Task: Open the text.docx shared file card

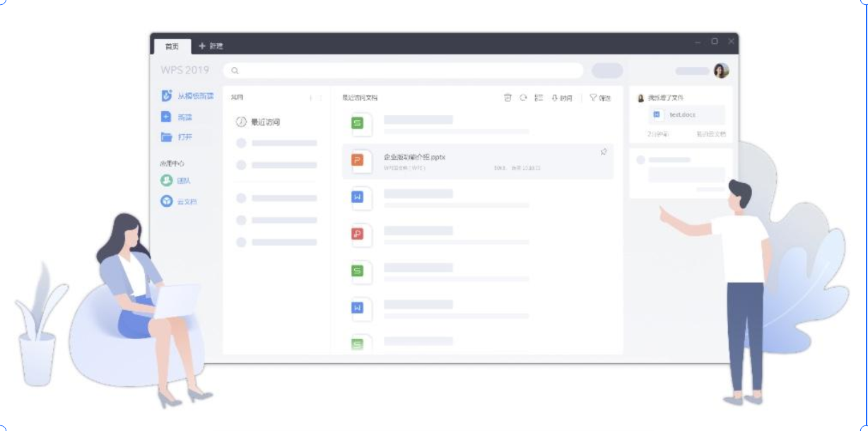Action: click(x=687, y=114)
